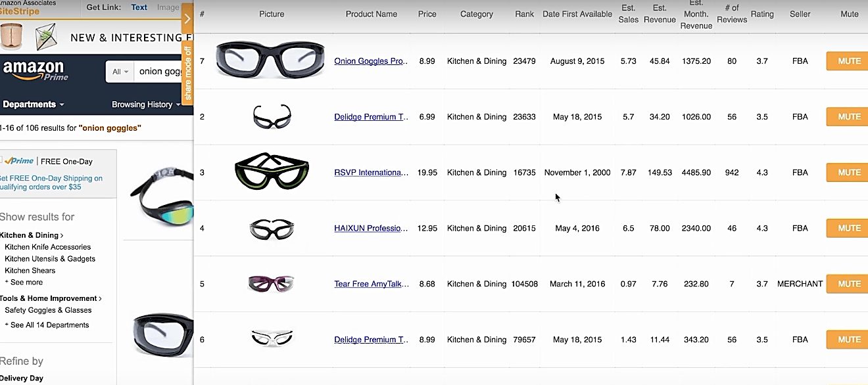Open Kitchen & Dining department chevron link

(32, 235)
